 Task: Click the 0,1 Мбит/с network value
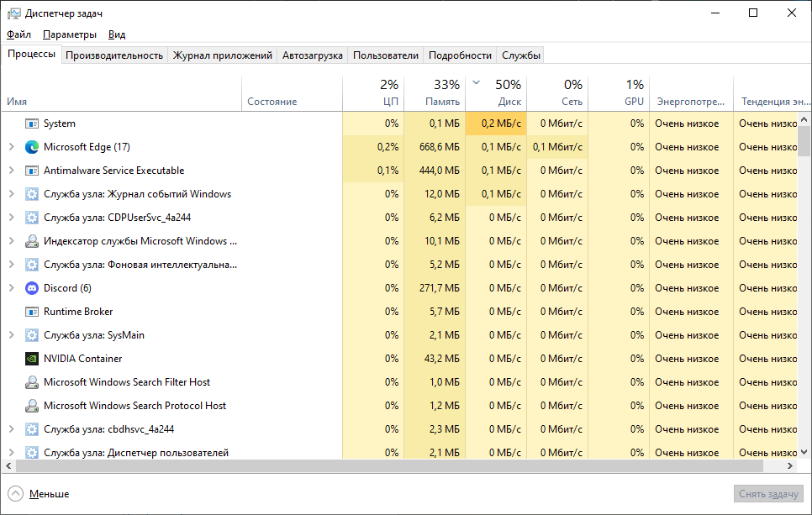pyautogui.click(x=557, y=147)
